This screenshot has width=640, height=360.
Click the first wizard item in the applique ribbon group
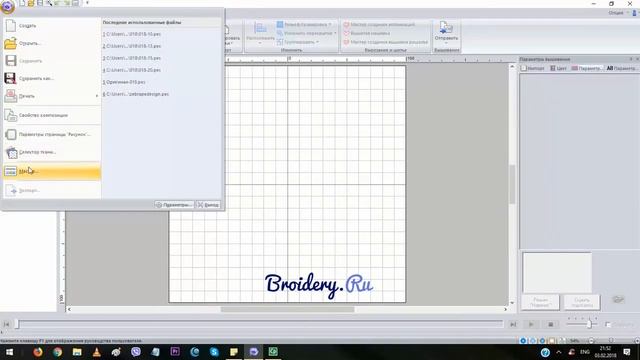pyautogui.click(x=380, y=24)
